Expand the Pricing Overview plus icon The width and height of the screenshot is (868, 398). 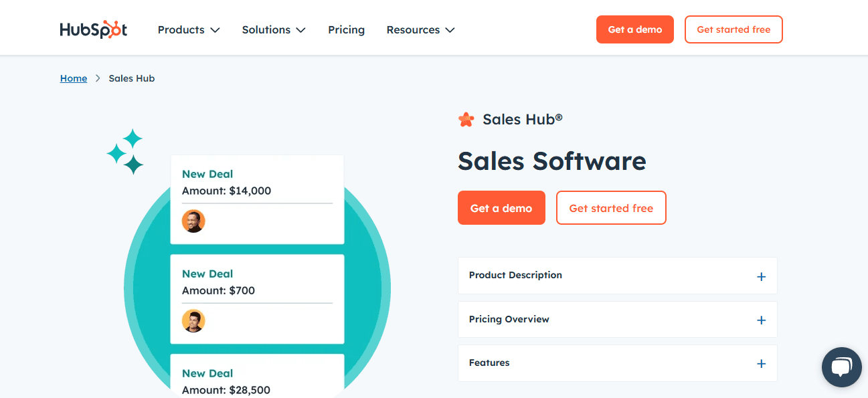coord(761,320)
